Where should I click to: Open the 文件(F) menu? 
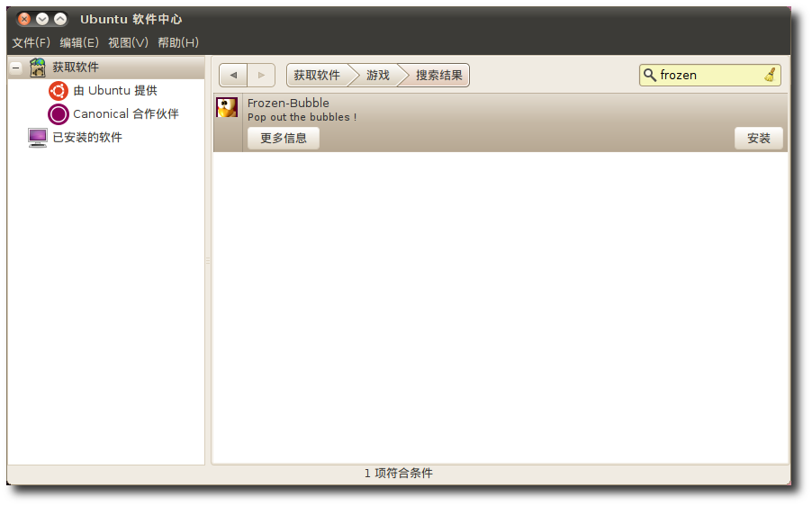click(x=32, y=42)
